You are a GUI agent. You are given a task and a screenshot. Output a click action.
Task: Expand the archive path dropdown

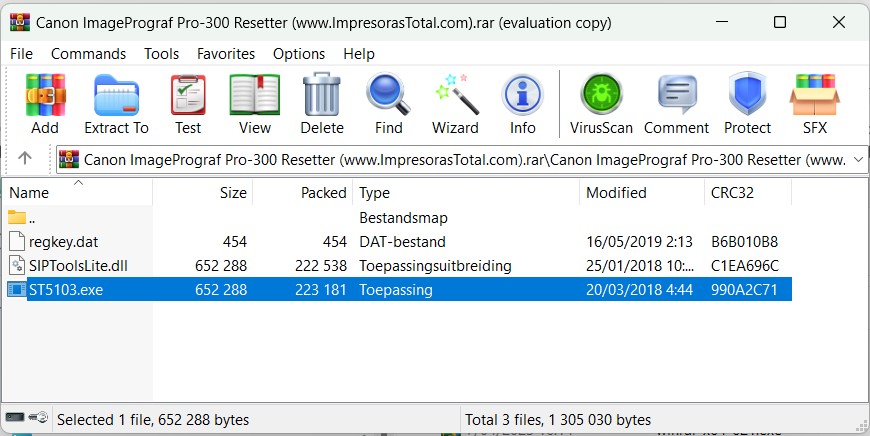(x=857, y=159)
